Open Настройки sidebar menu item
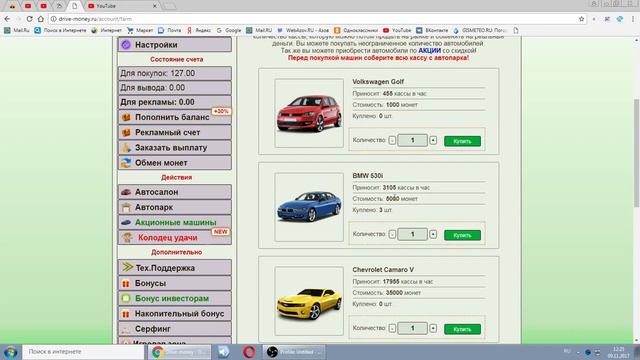640x360 pixels. [175, 44]
